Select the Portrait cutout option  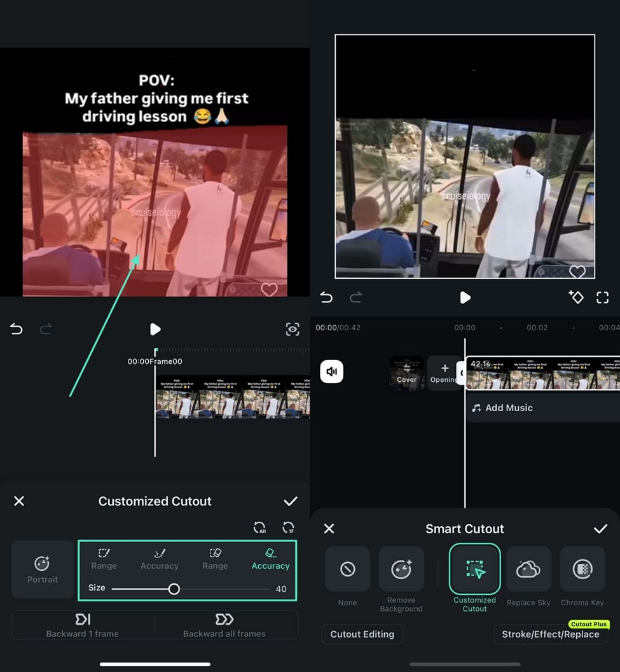coord(43,569)
